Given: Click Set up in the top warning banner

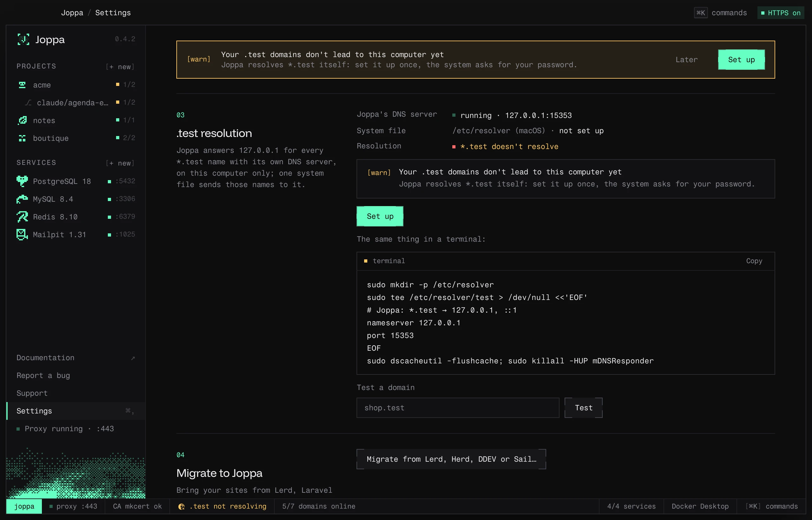Looking at the screenshot, I should tap(741, 60).
